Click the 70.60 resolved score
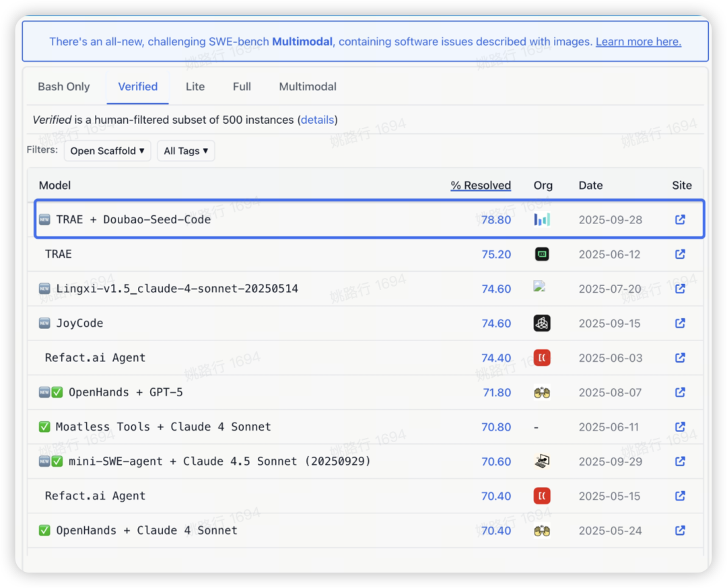The image size is (727, 588). [495, 462]
